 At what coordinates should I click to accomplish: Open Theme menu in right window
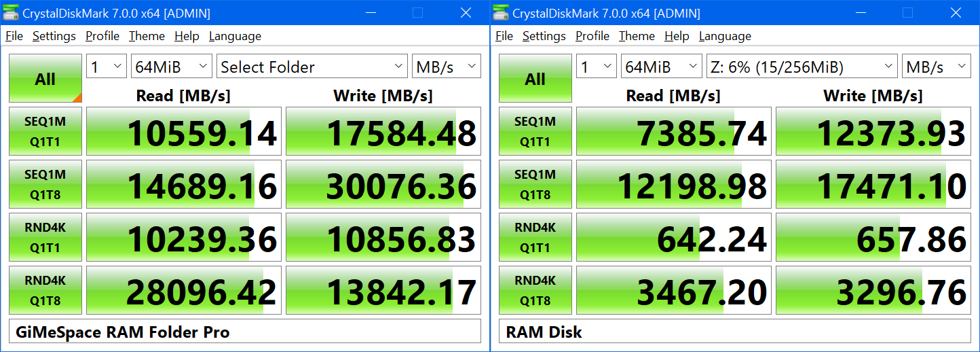[637, 36]
